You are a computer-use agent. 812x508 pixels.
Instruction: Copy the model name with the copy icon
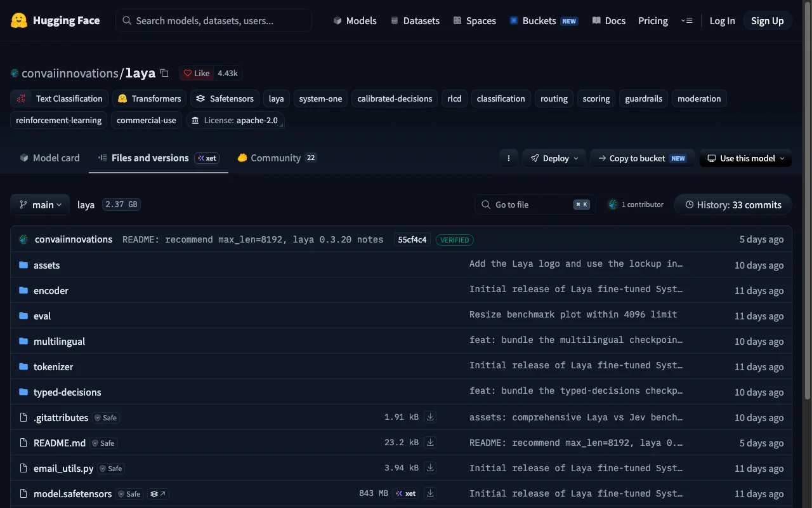(x=164, y=73)
